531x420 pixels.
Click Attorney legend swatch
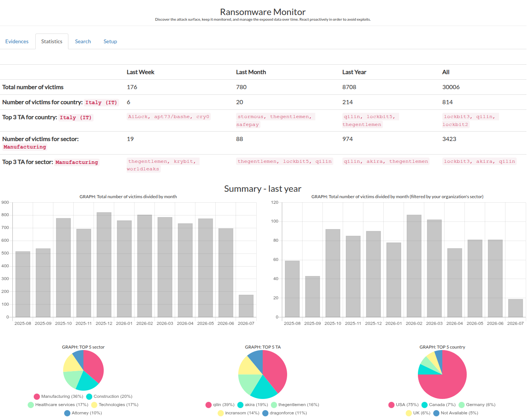tap(67, 413)
